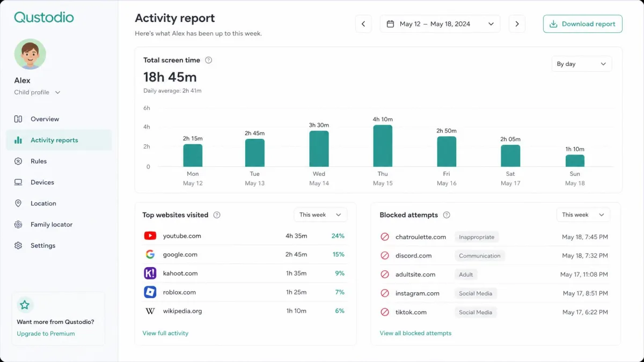The width and height of the screenshot is (644, 362).
Task: Click the Wikipedia icon
Action: (x=150, y=311)
